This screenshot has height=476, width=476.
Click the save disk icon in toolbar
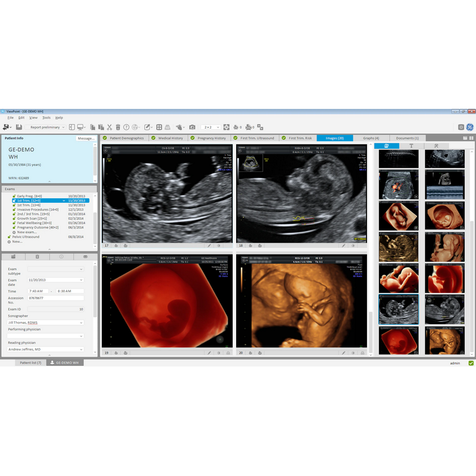tap(19, 127)
